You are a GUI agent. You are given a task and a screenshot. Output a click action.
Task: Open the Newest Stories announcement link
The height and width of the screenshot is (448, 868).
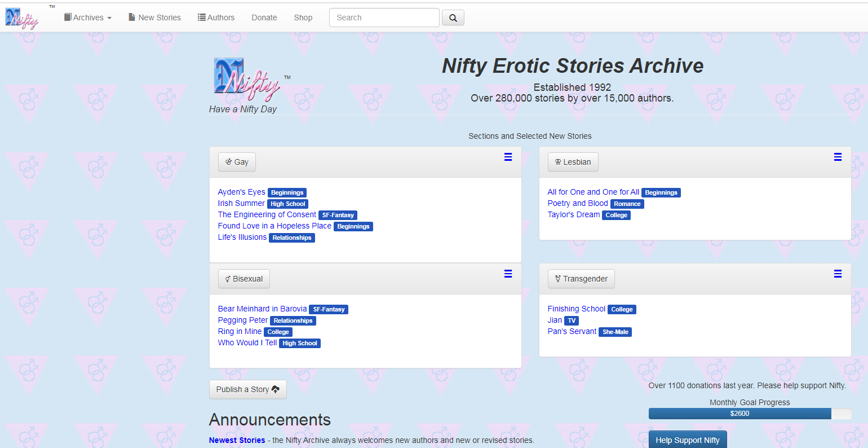coord(237,440)
